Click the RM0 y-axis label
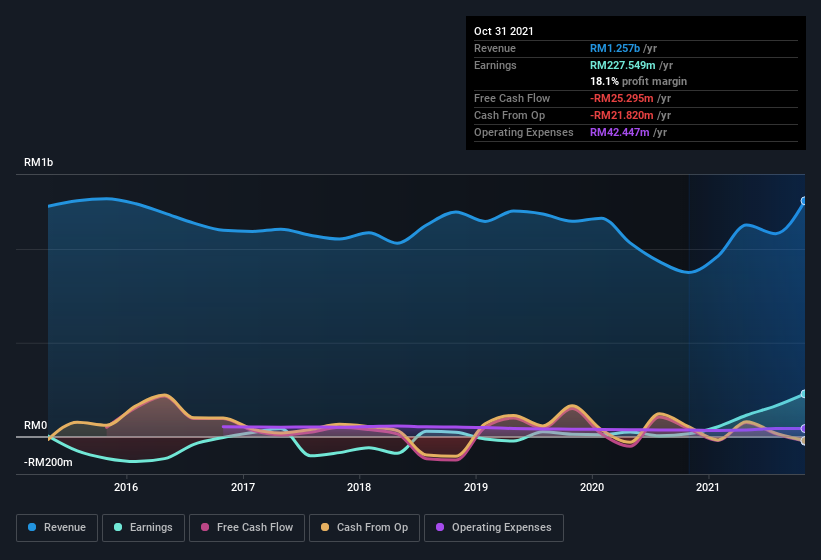 pos(36,425)
